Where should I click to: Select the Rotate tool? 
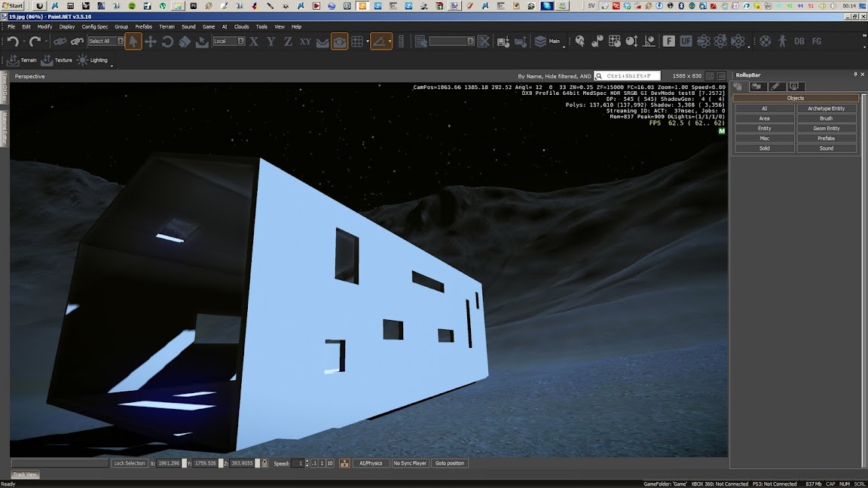[167, 41]
